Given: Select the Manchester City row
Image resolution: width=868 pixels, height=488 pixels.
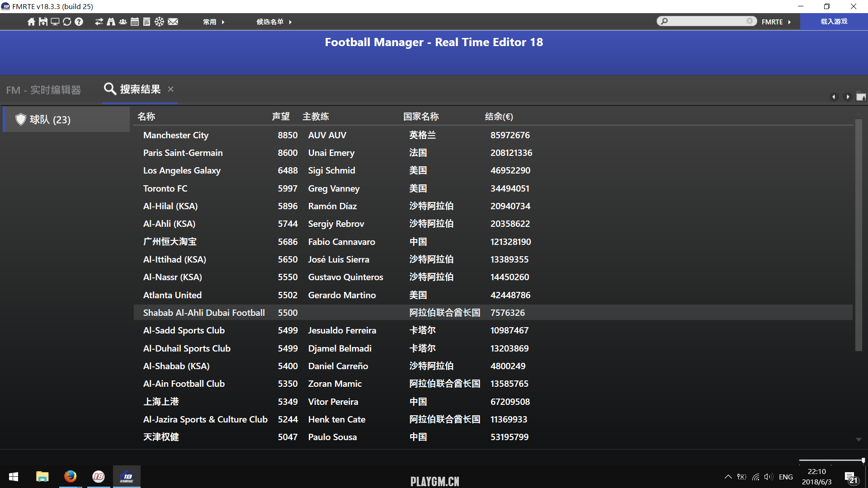Looking at the screenshot, I should click(x=493, y=135).
